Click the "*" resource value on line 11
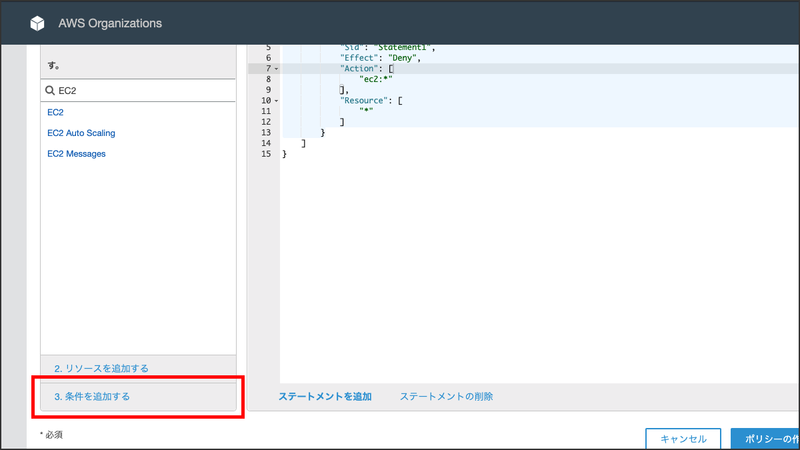This screenshot has height=450, width=800. 366,111
